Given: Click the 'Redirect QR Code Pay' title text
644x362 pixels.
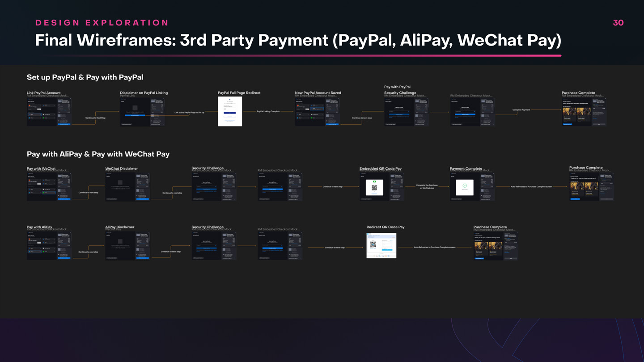Looking at the screenshot, I should point(386,227).
